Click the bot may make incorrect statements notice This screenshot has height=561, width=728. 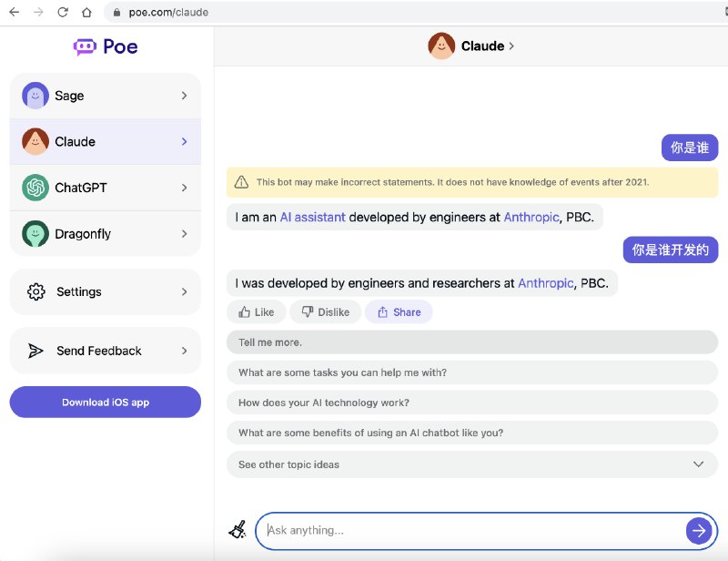(x=472, y=182)
